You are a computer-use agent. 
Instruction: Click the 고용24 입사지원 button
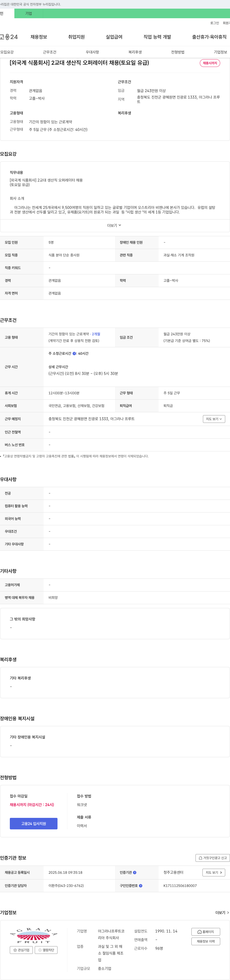pyautogui.click(x=34, y=824)
